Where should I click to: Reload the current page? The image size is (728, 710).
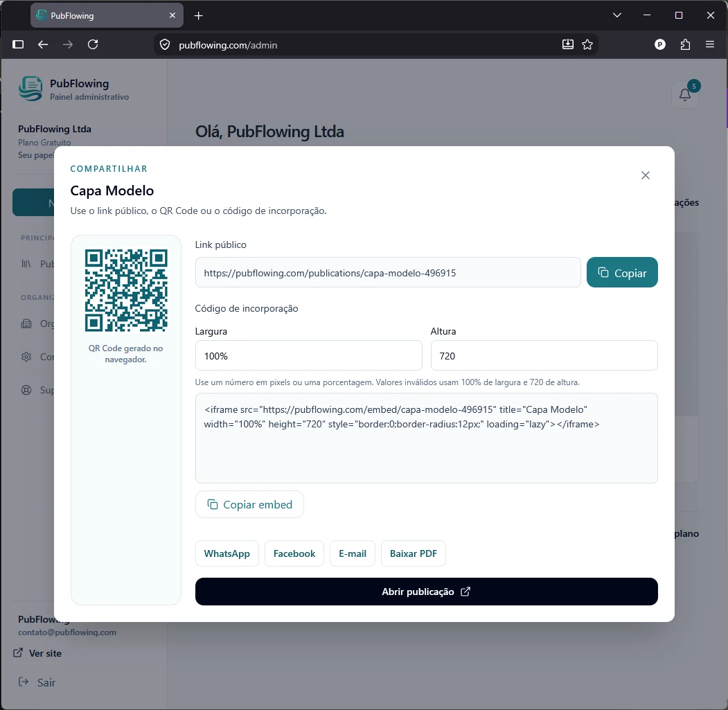[93, 44]
